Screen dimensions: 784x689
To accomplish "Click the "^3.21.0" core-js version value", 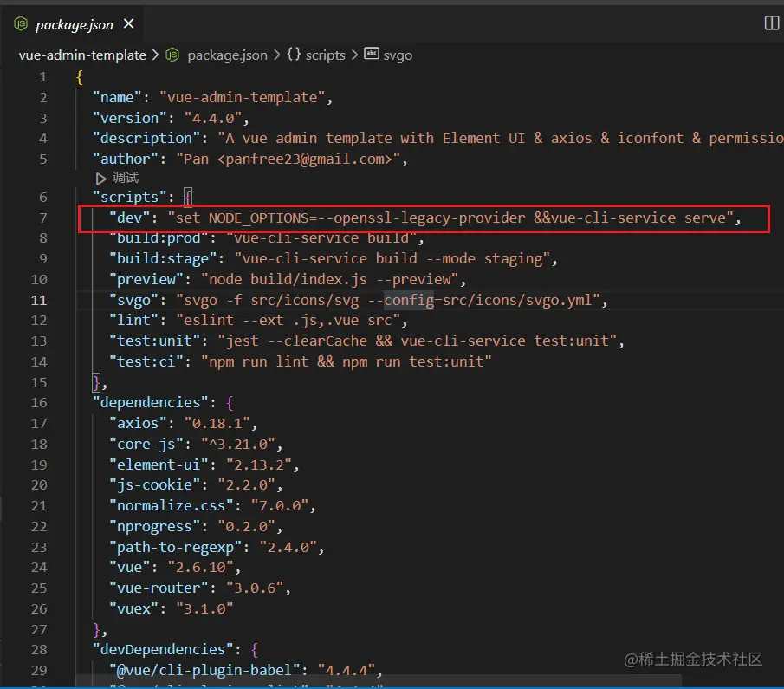I will click(238, 445).
